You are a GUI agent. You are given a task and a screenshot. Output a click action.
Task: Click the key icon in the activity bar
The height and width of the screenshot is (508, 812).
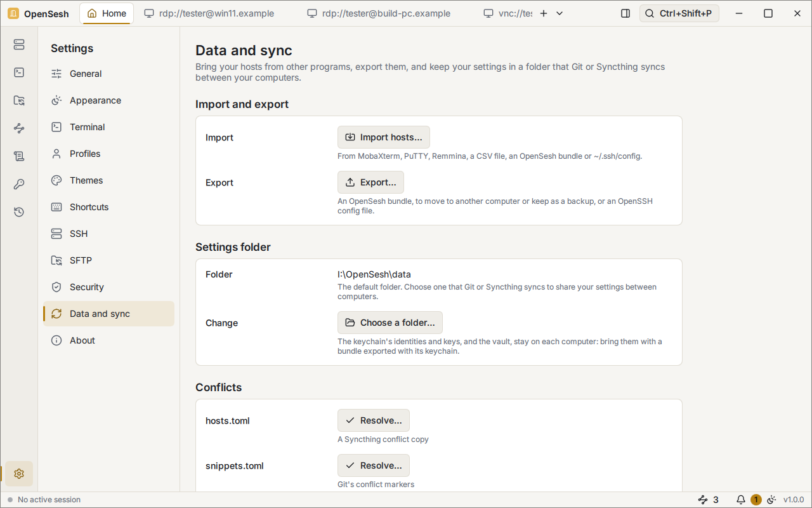pos(19,184)
